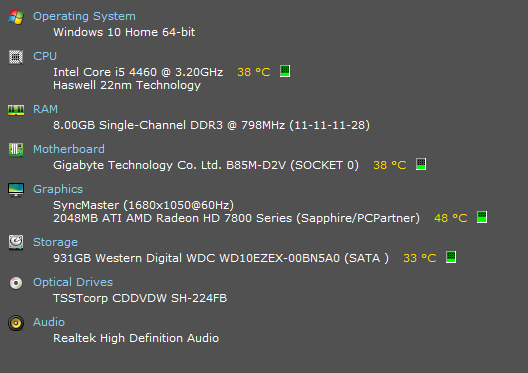Click the green motherboard temperature indicator
Viewport: 528px width, 373px height.
421,164
